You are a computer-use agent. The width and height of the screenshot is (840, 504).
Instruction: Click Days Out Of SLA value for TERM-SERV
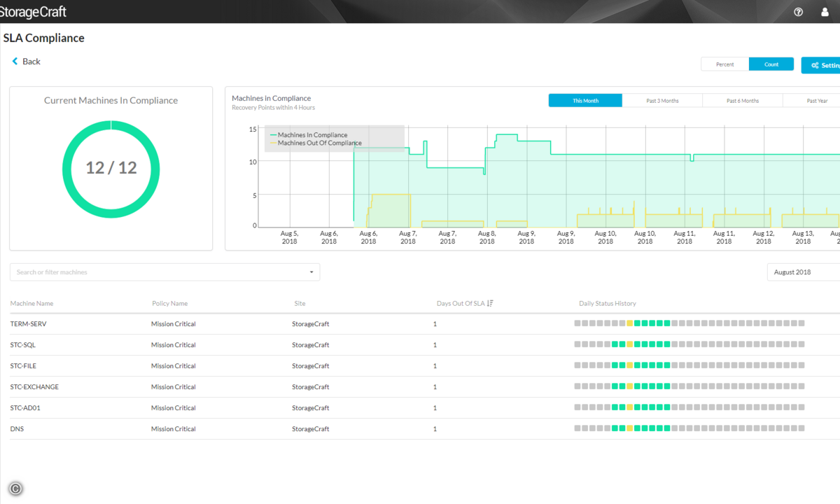click(435, 324)
